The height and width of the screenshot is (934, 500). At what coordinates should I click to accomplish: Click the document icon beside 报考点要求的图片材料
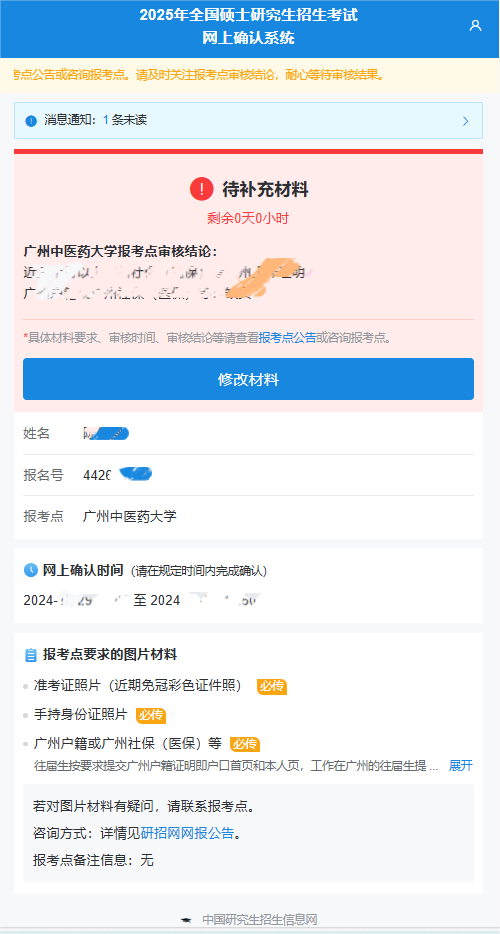(30, 655)
